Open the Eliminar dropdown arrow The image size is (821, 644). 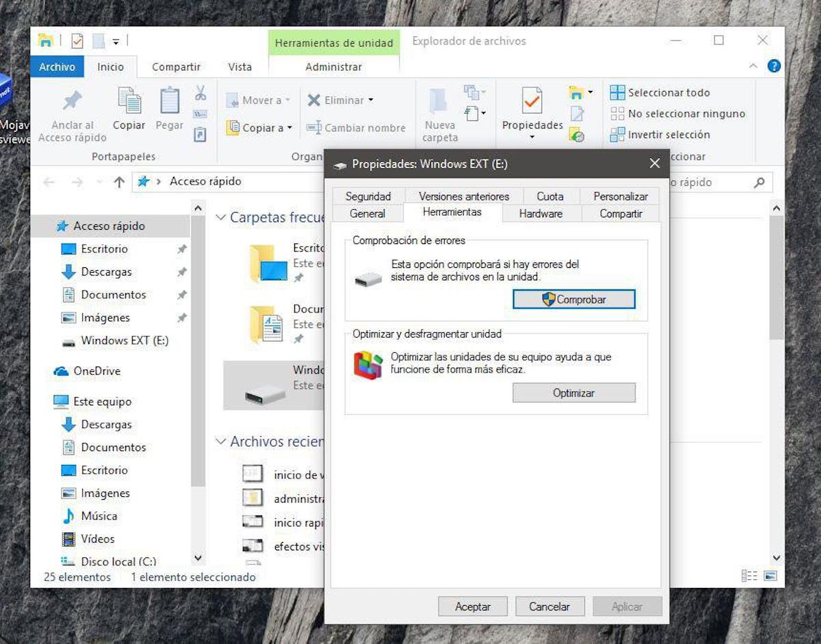371,100
